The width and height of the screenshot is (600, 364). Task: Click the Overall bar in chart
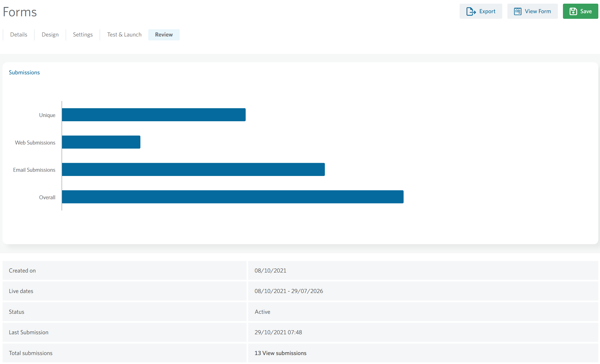pyautogui.click(x=233, y=197)
